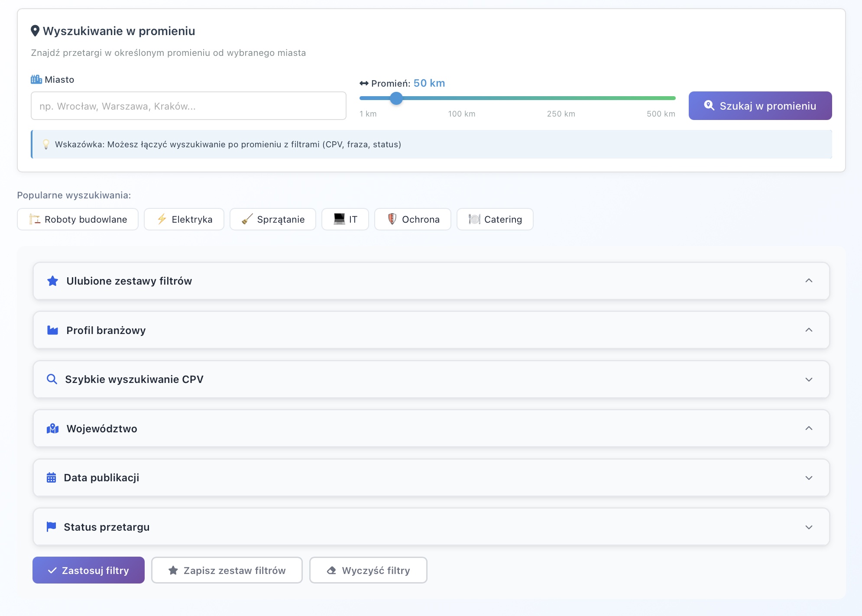Click the calendar icon beside Data publikacji

click(x=51, y=478)
